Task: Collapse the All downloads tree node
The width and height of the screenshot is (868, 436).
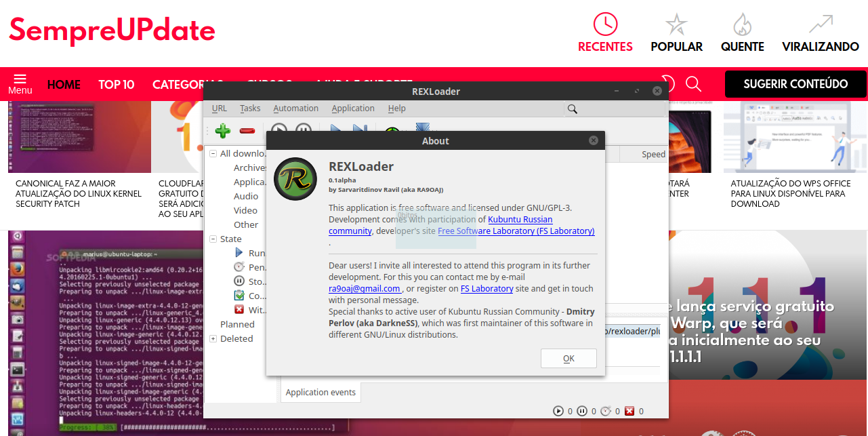Action: (213, 153)
